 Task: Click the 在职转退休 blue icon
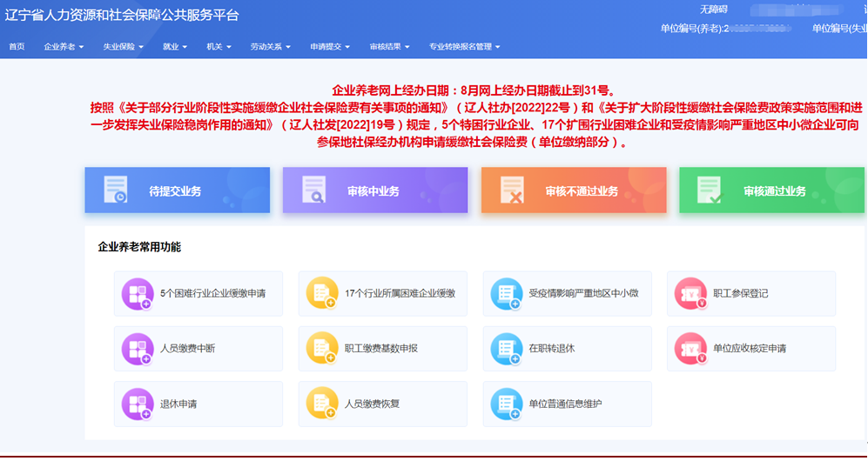point(506,349)
